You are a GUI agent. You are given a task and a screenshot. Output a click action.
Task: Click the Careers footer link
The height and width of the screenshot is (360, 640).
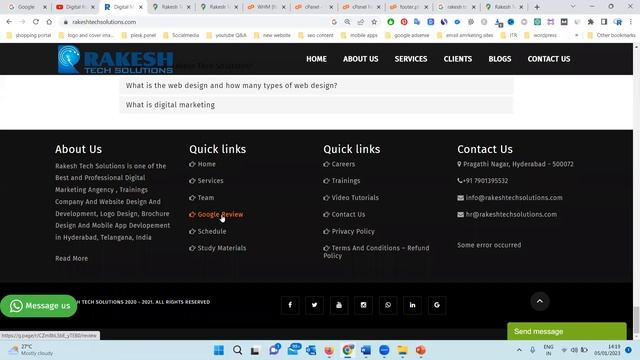pos(339,164)
